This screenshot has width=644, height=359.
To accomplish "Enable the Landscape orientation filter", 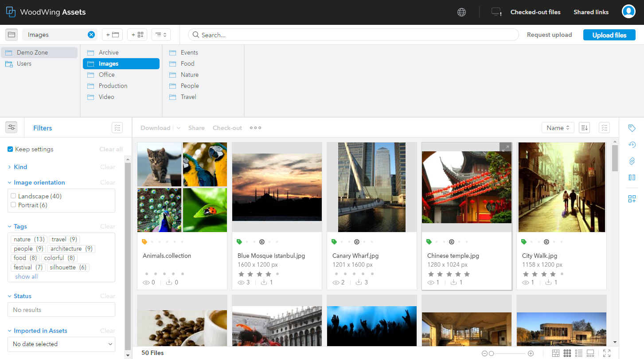I will point(13,196).
